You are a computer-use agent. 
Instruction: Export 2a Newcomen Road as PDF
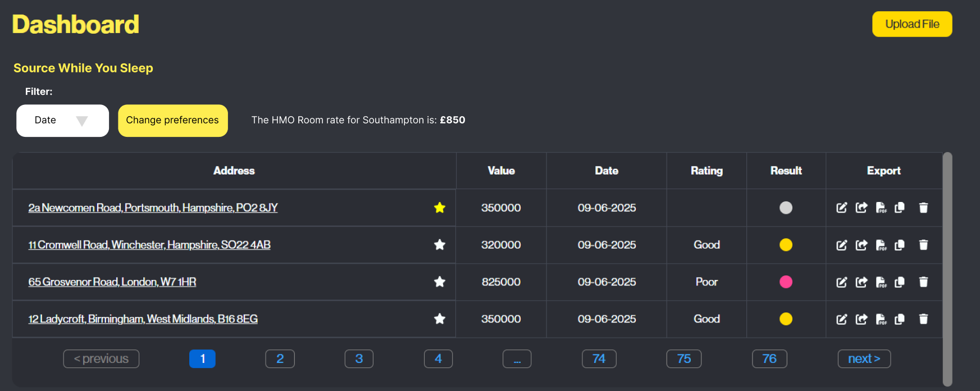click(x=881, y=208)
